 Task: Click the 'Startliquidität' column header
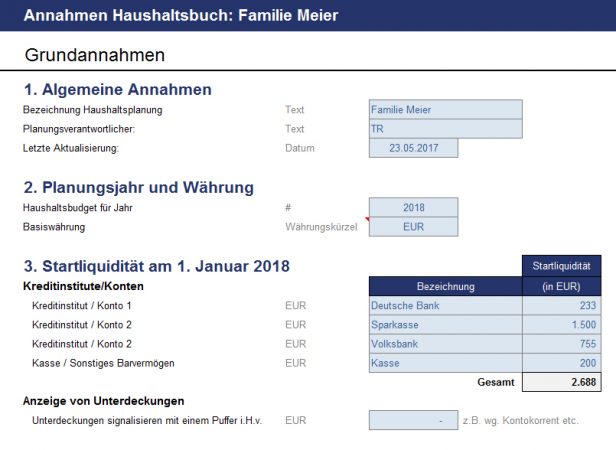[561, 266]
